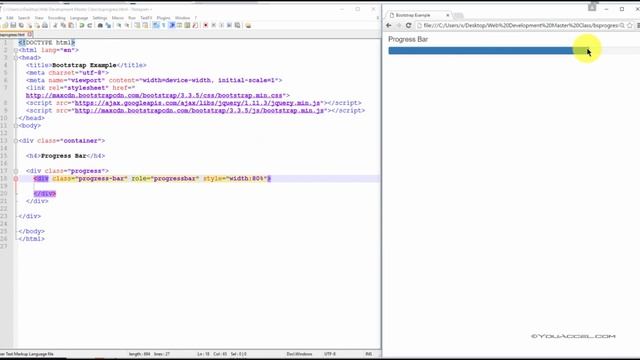Click the last Notepad++ toolbar icon
The width and height of the screenshot is (640, 360).
(248, 25)
